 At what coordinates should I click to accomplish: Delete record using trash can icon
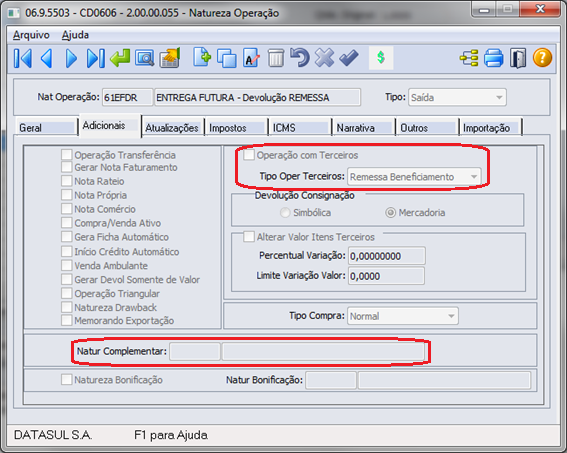pos(276,58)
